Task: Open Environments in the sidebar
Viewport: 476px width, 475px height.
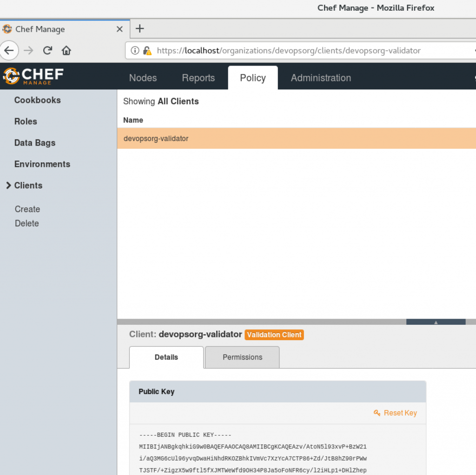Action: click(x=42, y=164)
